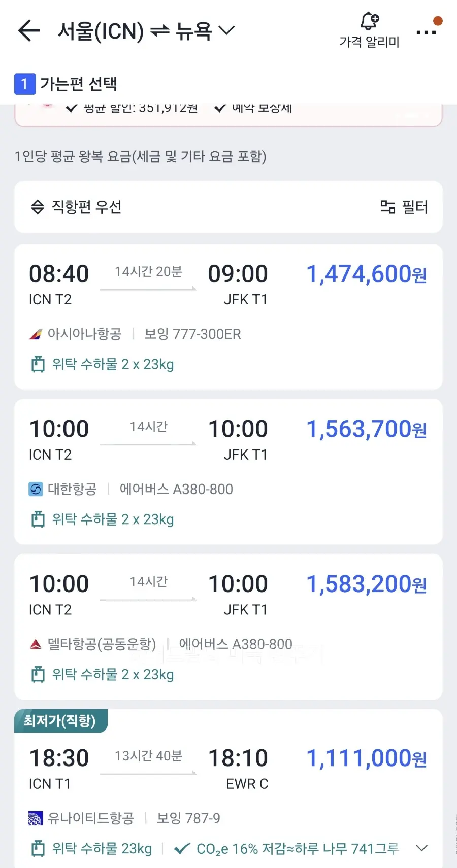
Task: Open the 가격 알리미 bell icon
Action: point(370,21)
